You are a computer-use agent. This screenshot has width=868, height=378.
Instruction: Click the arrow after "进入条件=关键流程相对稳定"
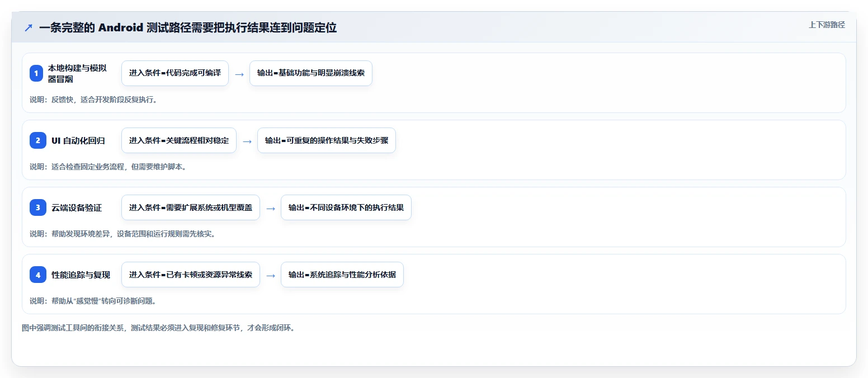pyautogui.click(x=247, y=141)
